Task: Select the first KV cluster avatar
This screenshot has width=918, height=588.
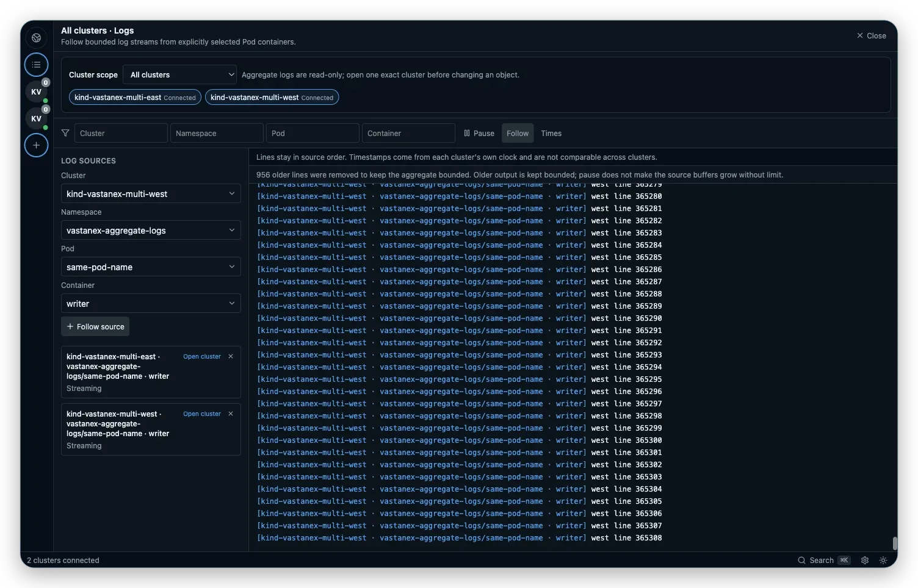Action: (x=37, y=92)
